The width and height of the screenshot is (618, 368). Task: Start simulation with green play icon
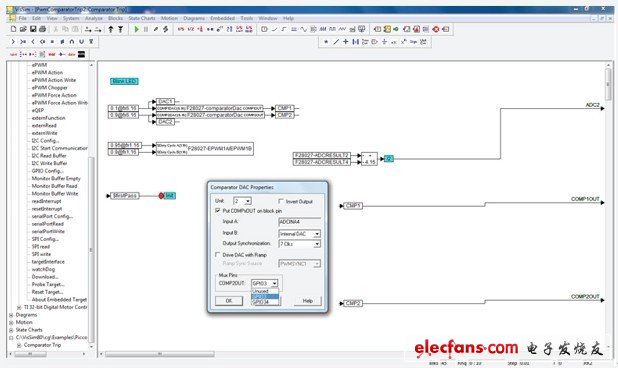136,29
